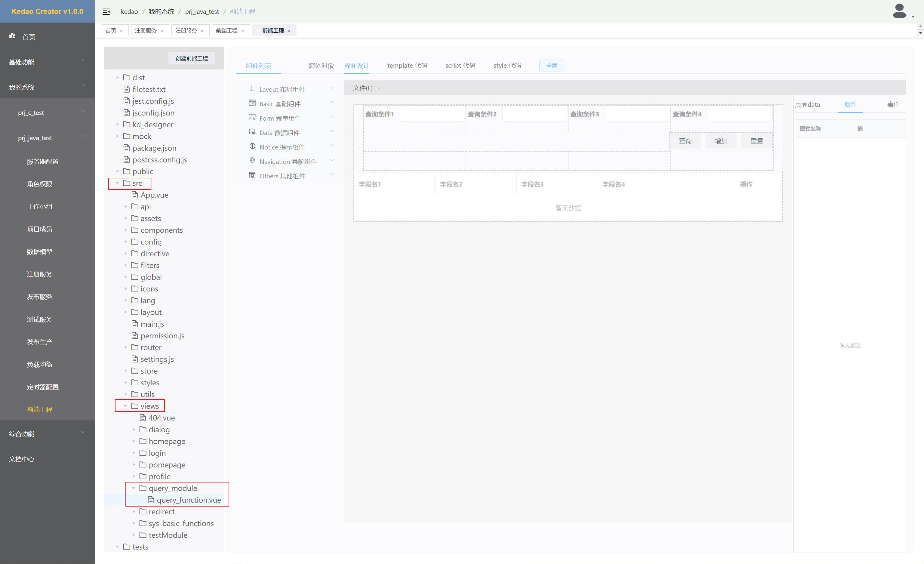924x564 pixels.
Task: Open the 事件 tab in properties panel
Action: coord(893,105)
